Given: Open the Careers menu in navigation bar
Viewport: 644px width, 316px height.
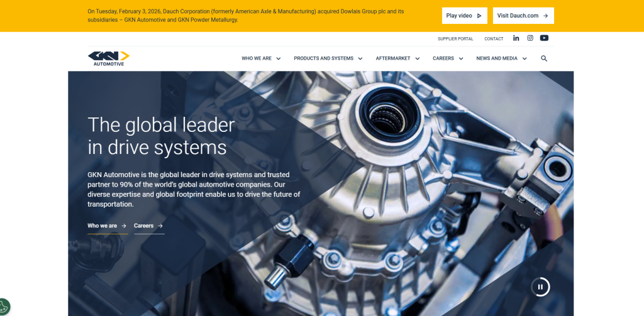Looking at the screenshot, I should [443, 58].
